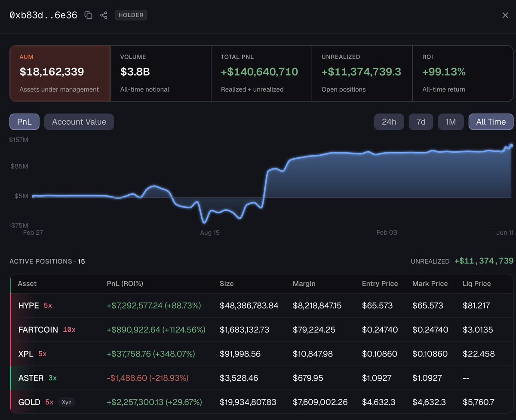Close the wallet details panel

coord(505,15)
